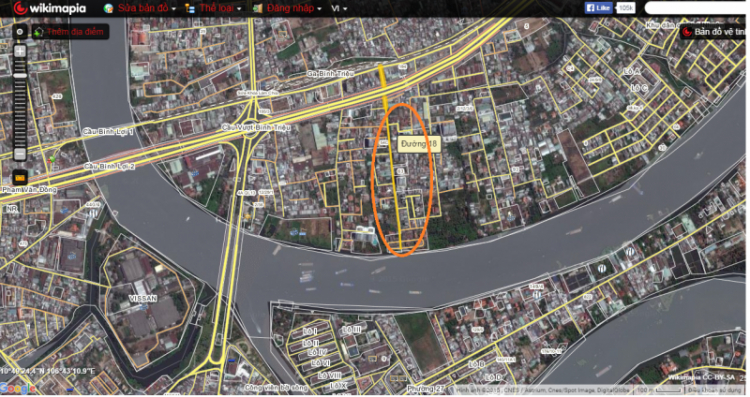
Task: Click the globe icon beside Sửa bản đồ
Action: (x=109, y=8)
